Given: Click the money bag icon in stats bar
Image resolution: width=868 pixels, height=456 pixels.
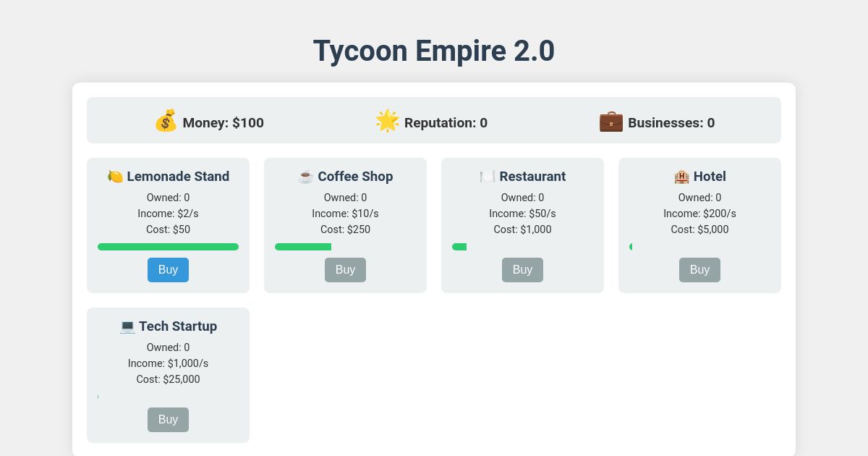Looking at the screenshot, I should [x=166, y=122].
